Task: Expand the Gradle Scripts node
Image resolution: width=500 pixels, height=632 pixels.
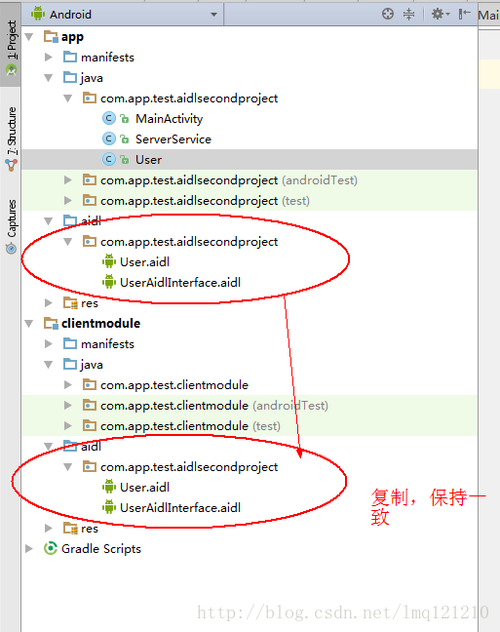Action: (x=29, y=548)
